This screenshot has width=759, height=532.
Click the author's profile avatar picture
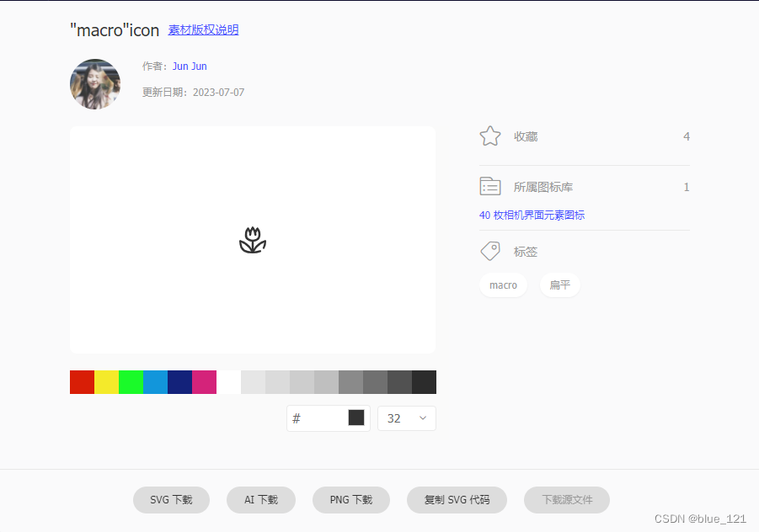pos(94,83)
